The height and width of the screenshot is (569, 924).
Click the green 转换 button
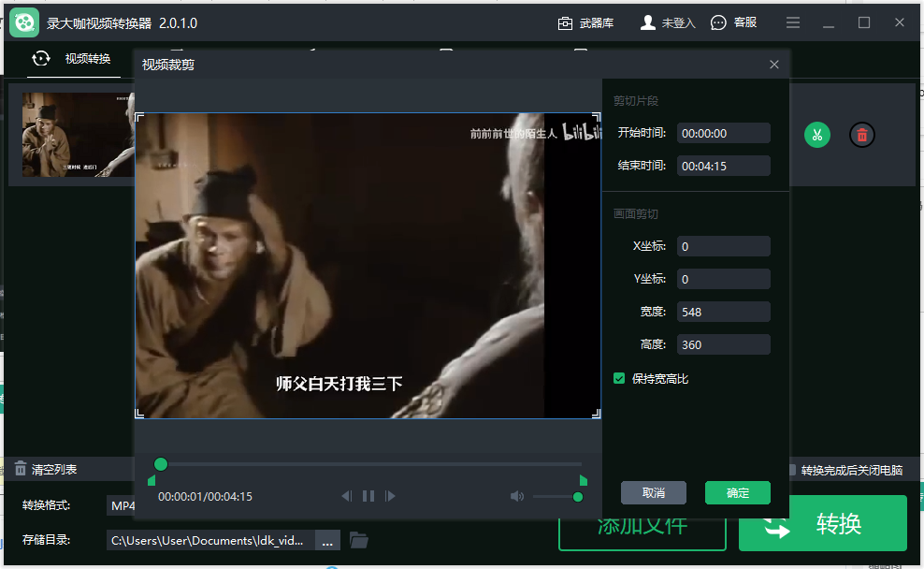point(823,523)
